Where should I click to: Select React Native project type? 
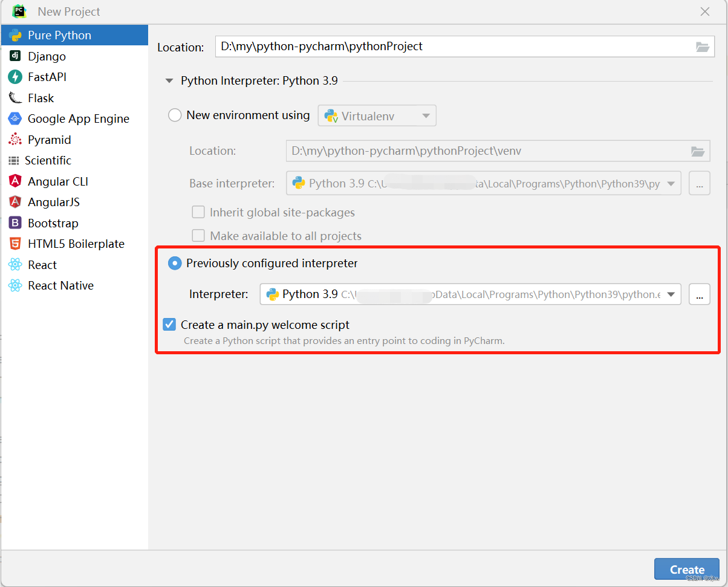click(x=74, y=285)
